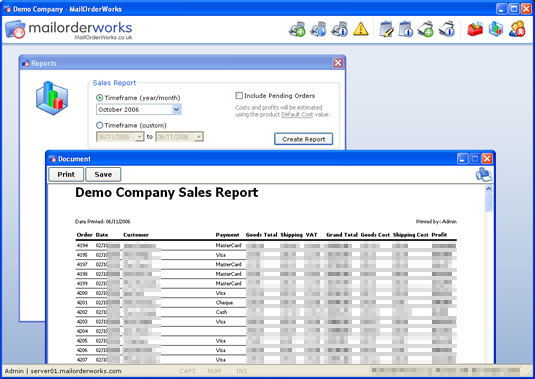The height and width of the screenshot is (379, 535).
Task: Tick the Include Pending Orders checkbox
Action: pos(239,96)
